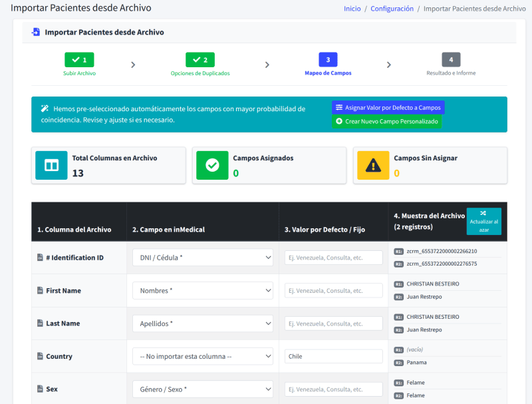532x404 pixels.
Task: Click the file import icon in header
Action: coord(36,32)
